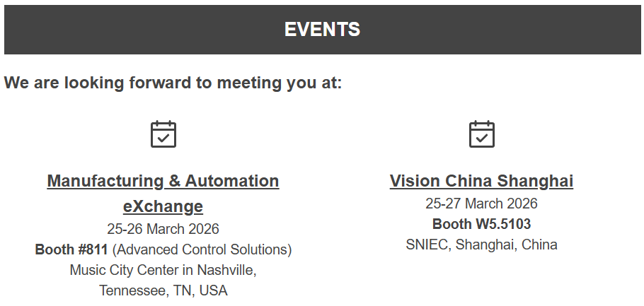Click the 'We are looking forward' intro text

(173, 83)
